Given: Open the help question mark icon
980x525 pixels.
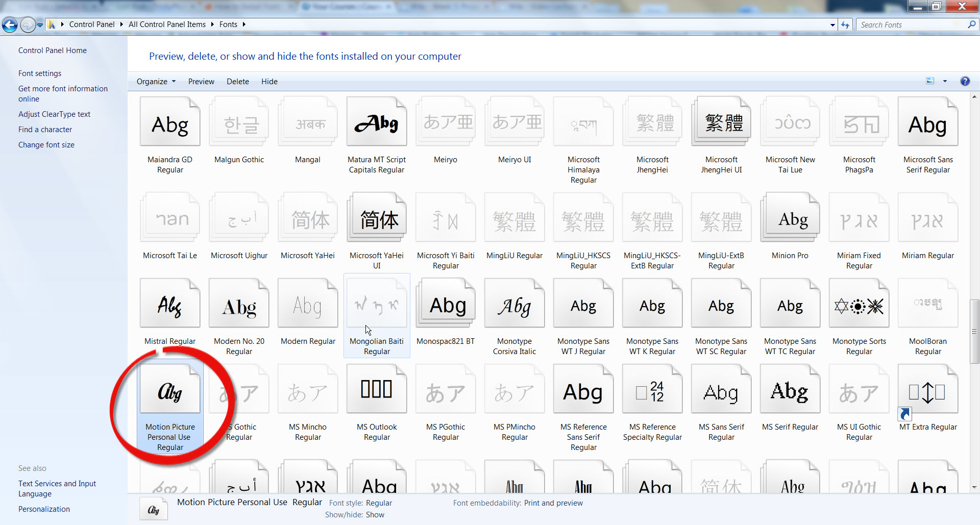Looking at the screenshot, I should pos(965,81).
